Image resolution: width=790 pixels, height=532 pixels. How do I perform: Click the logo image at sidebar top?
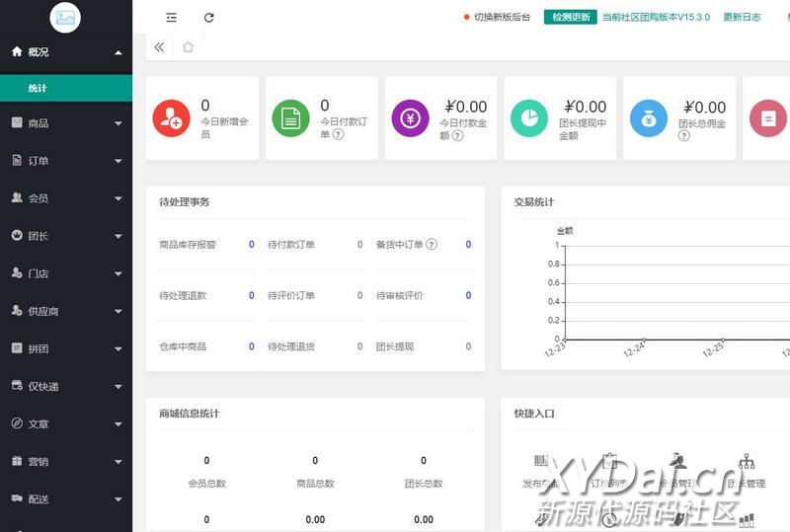(65, 18)
